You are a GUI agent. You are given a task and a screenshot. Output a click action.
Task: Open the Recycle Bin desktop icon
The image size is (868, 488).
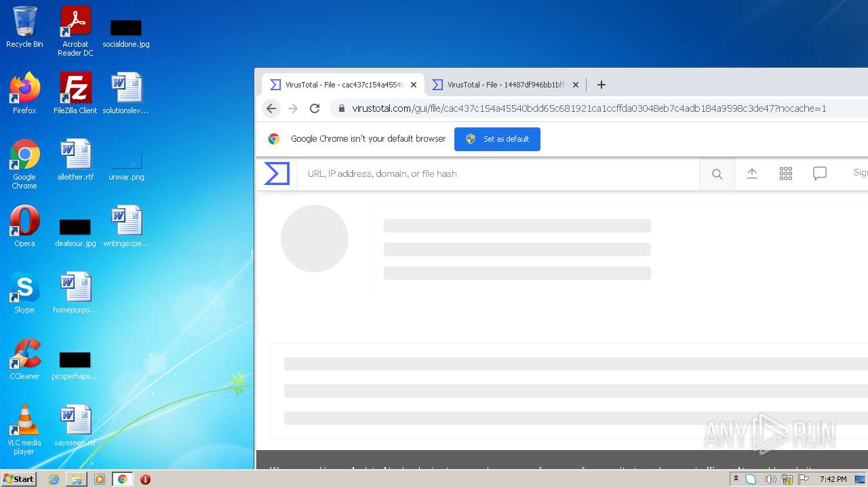click(x=24, y=27)
